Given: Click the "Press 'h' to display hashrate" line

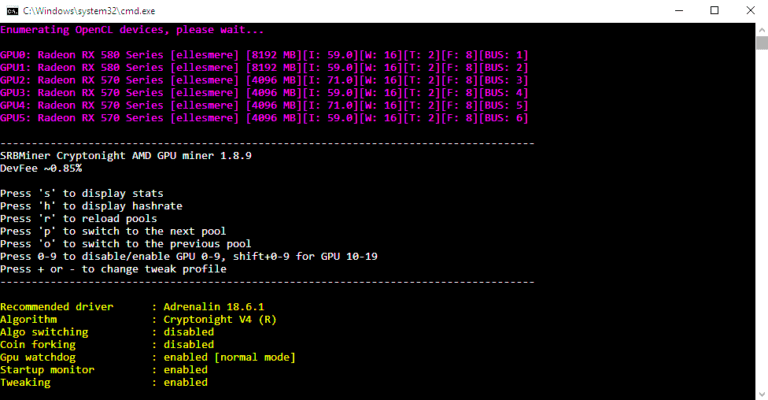Looking at the screenshot, I should point(91,206).
